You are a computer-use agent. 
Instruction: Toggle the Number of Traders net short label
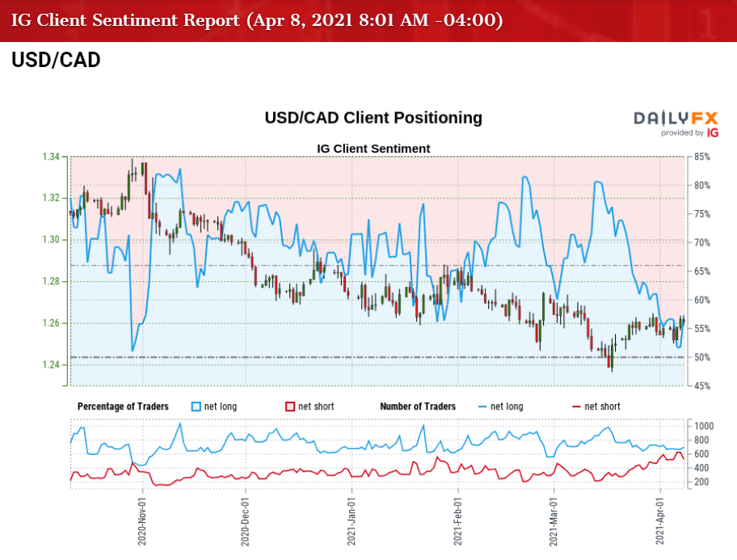point(603,406)
